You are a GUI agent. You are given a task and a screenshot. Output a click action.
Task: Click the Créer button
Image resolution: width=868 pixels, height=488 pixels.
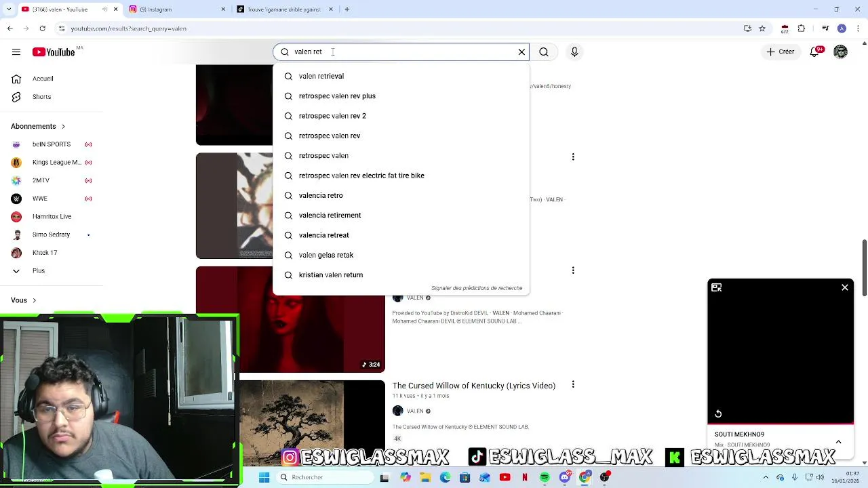[x=780, y=52]
